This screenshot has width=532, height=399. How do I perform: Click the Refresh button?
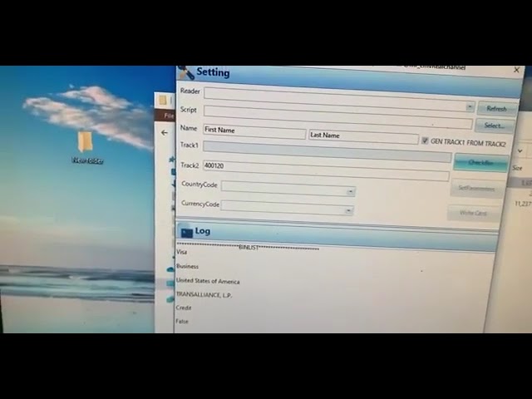click(497, 109)
